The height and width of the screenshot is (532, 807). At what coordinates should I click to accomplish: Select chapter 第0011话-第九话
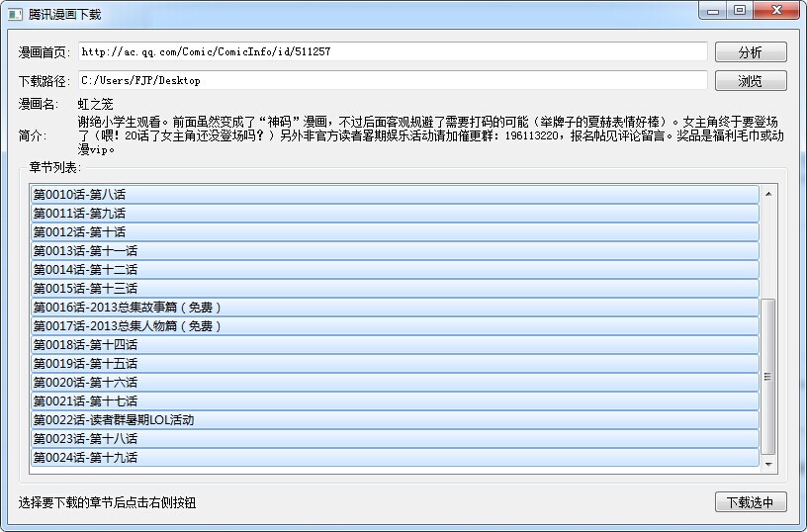click(x=395, y=213)
